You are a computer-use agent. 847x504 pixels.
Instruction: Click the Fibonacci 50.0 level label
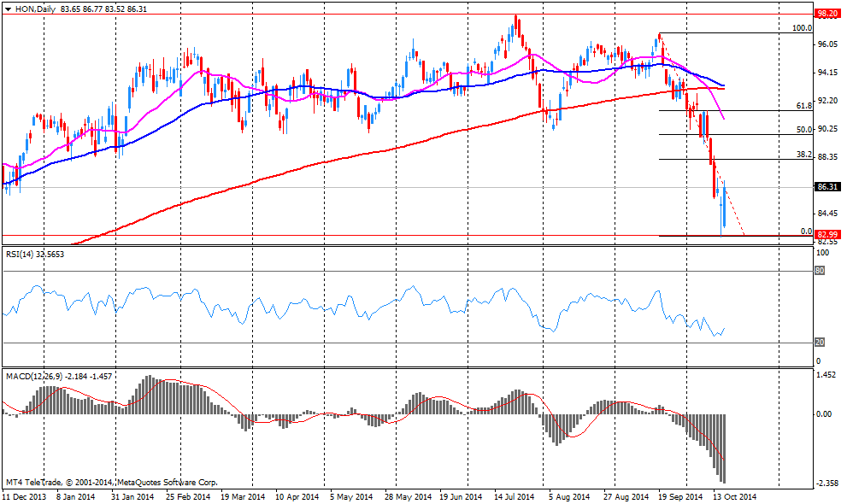(x=803, y=130)
